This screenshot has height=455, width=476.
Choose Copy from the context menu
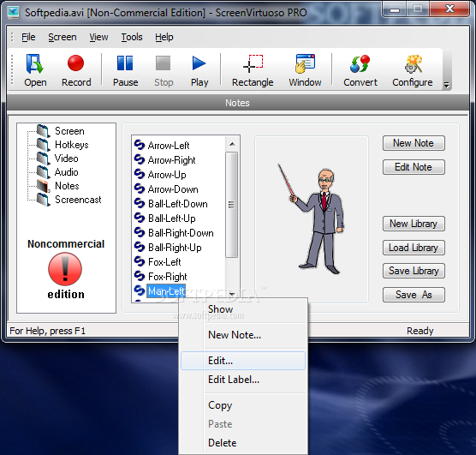tap(243, 405)
